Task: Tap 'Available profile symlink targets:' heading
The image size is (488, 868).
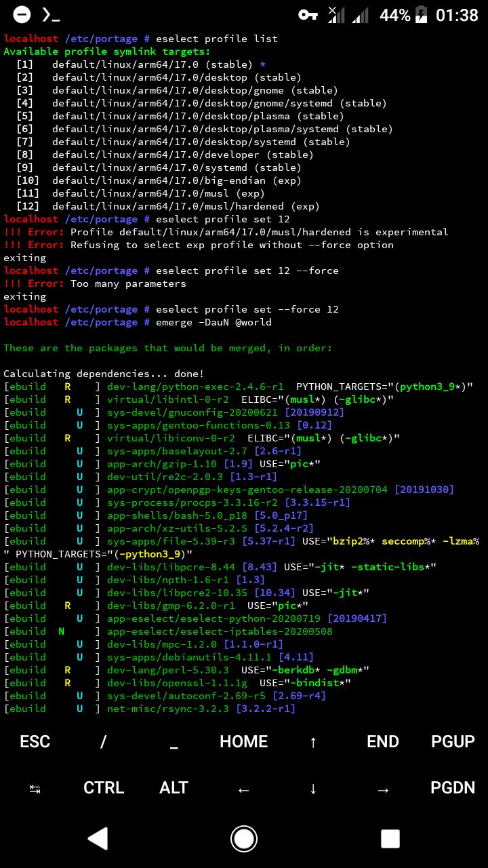Action: 107,52
